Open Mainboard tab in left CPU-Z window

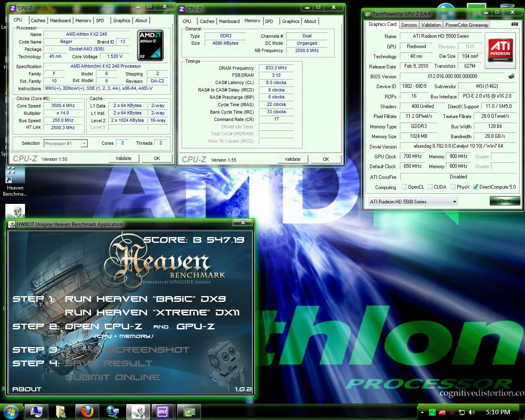pyautogui.click(x=60, y=21)
